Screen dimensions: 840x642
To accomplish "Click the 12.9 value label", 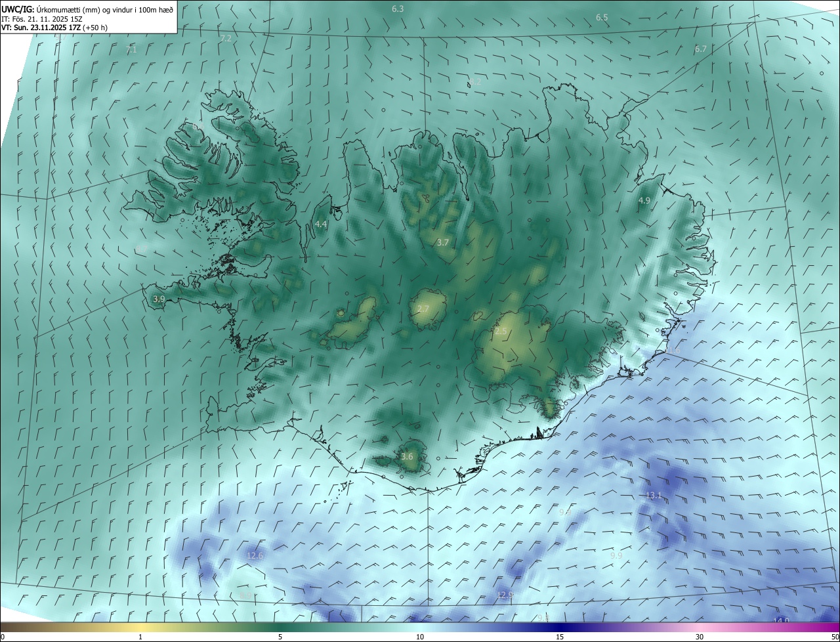I will click(x=505, y=595).
